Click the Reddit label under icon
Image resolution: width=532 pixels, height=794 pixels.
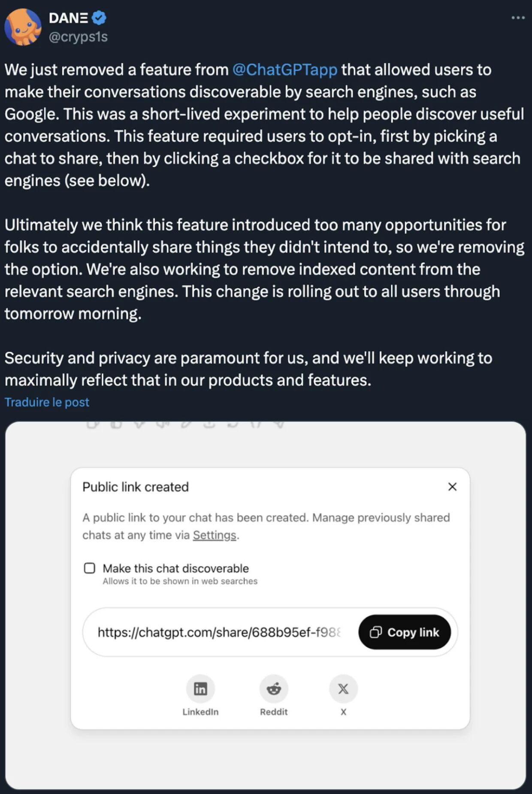click(274, 712)
